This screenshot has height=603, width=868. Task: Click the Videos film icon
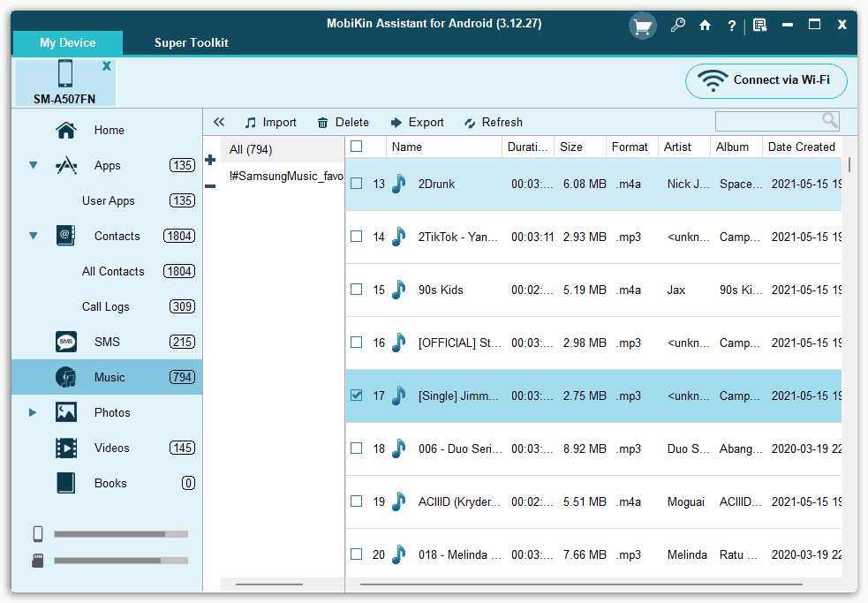click(x=66, y=448)
